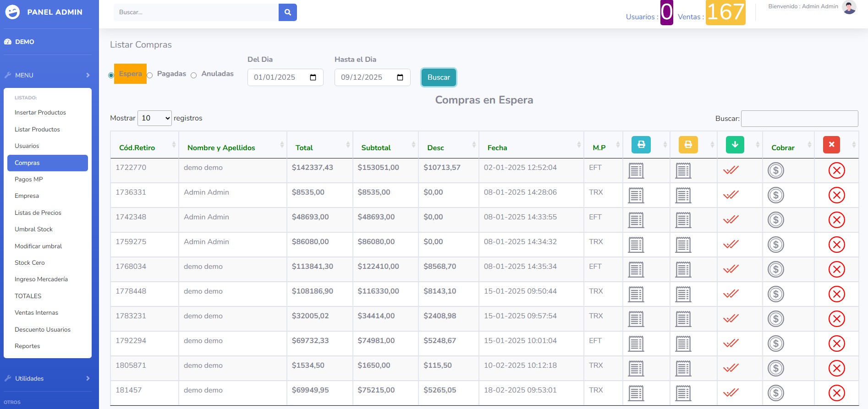
Task: Expand the MENU sidebar section
Action: [48, 75]
